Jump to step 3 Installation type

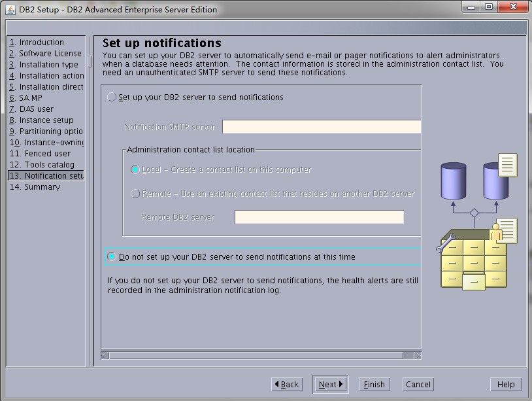click(x=44, y=65)
